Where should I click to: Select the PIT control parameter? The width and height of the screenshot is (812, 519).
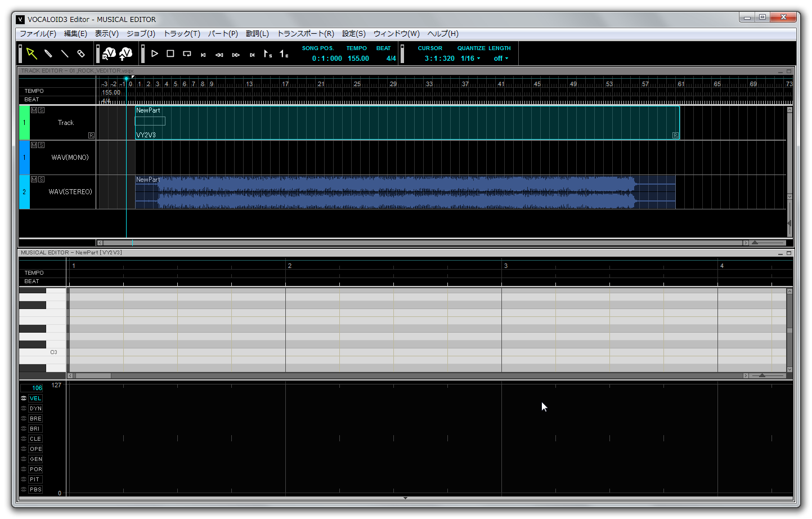click(x=35, y=479)
